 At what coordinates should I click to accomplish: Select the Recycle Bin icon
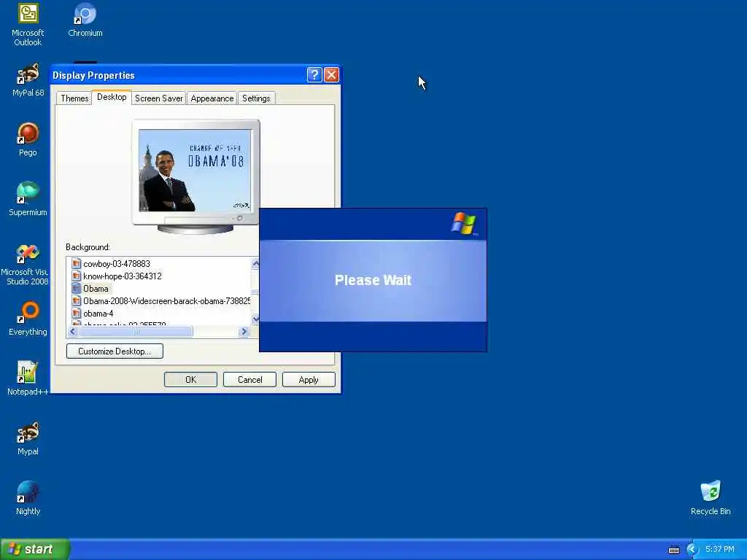coord(711,498)
